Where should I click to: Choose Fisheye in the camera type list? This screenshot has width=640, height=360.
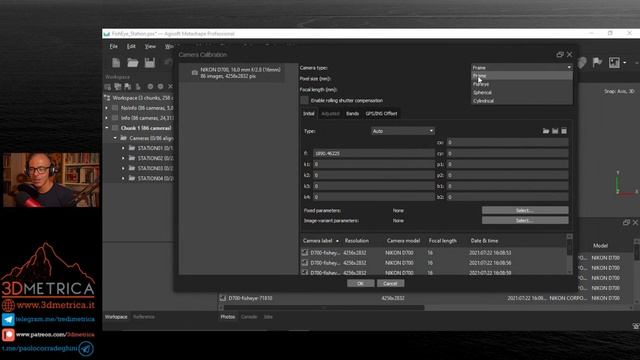click(x=522, y=84)
